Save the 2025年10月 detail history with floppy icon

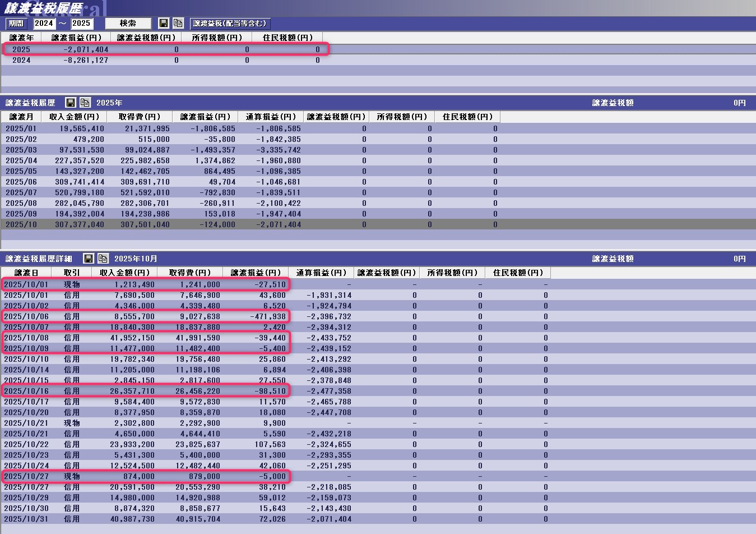[x=89, y=259]
